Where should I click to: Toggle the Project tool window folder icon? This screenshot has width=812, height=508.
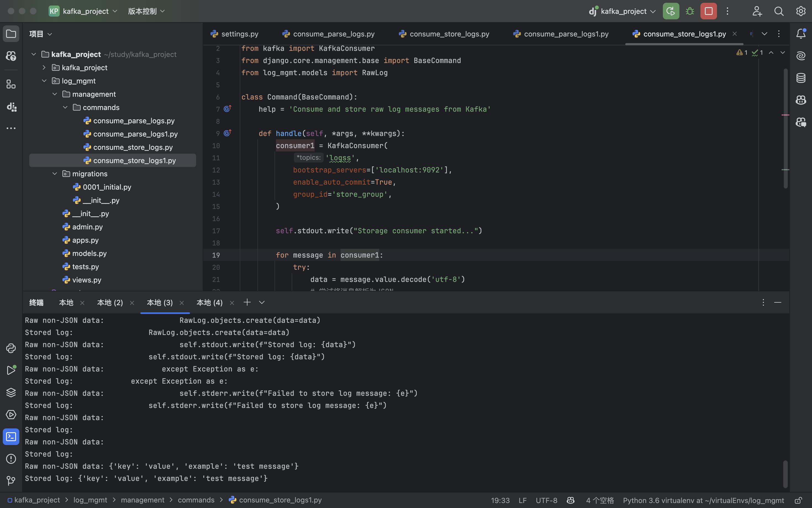pos(11,34)
